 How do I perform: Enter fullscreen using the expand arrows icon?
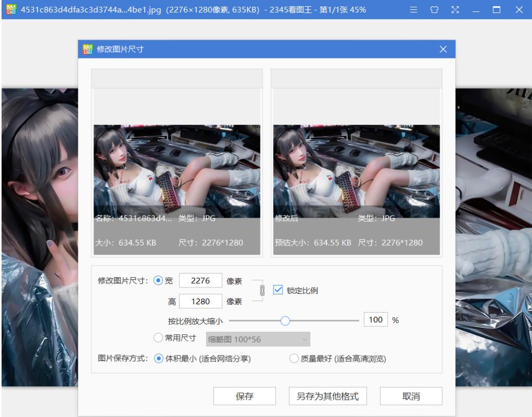coord(455,9)
